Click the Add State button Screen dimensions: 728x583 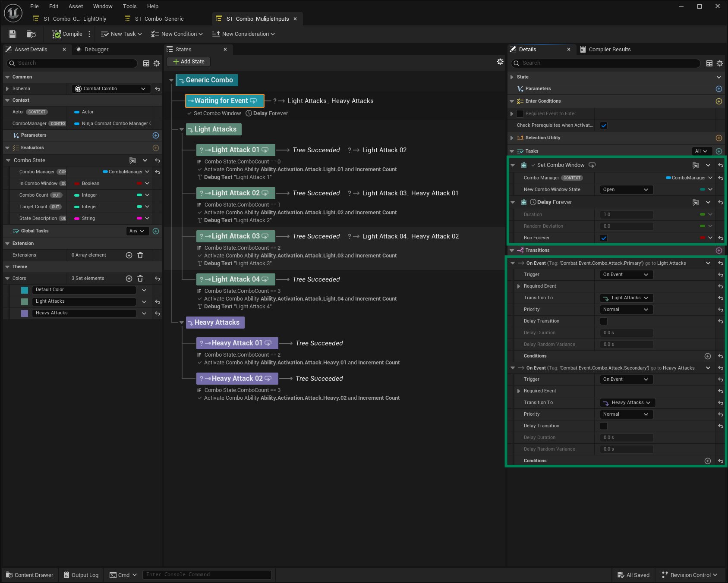[189, 62]
